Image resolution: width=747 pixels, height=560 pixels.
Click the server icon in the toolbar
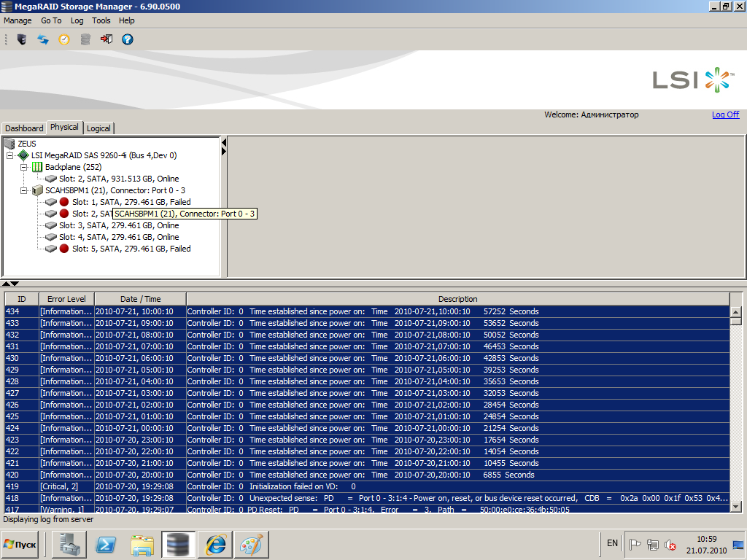point(22,39)
